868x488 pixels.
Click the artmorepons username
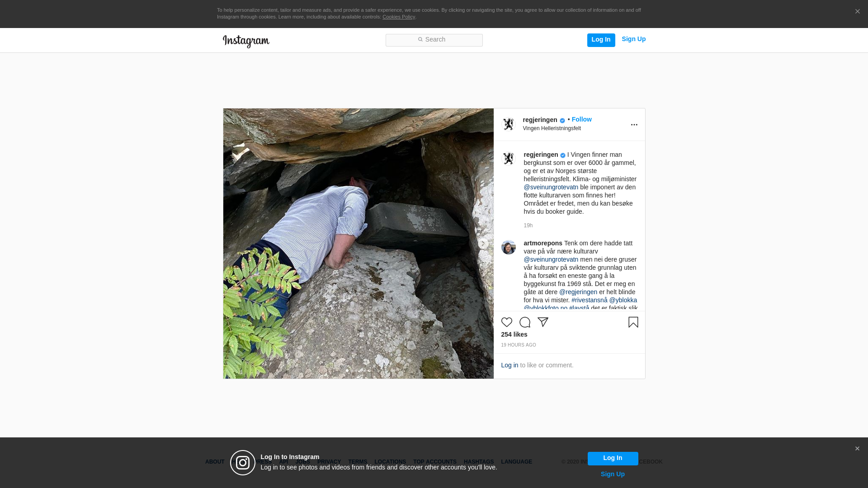tap(543, 244)
